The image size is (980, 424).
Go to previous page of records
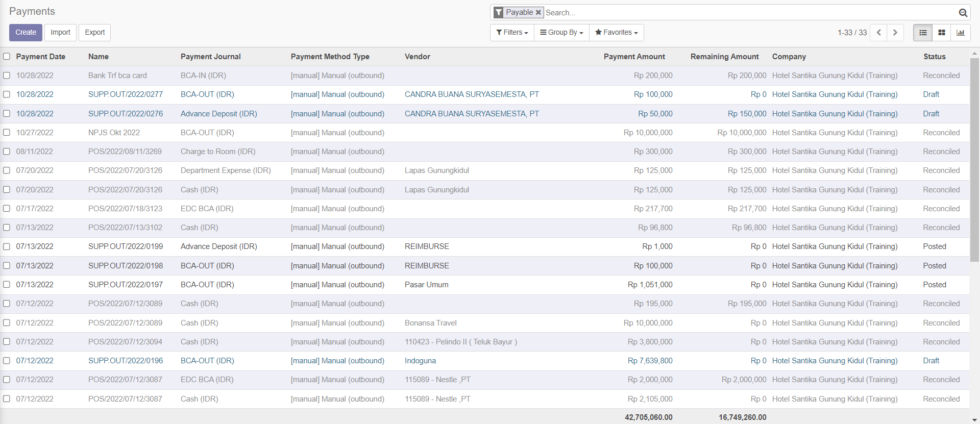click(x=878, y=33)
